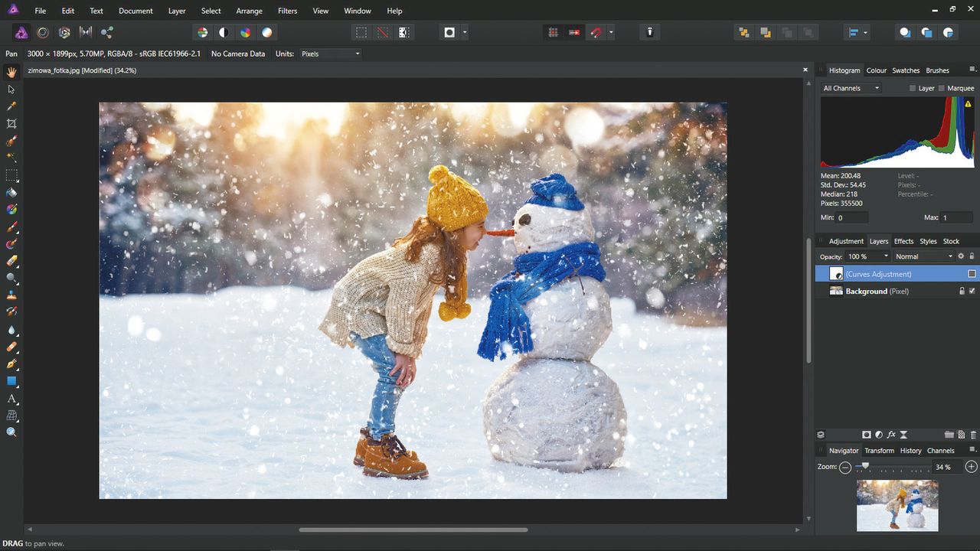Toggle the Background layer lock icon
Viewport: 980px width, 551px height.
(x=962, y=291)
